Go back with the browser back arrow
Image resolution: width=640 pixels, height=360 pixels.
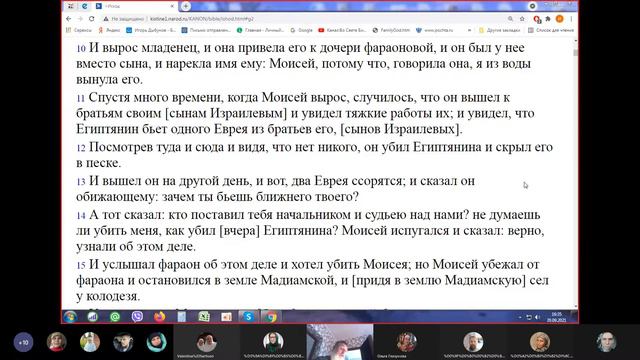(x=69, y=19)
